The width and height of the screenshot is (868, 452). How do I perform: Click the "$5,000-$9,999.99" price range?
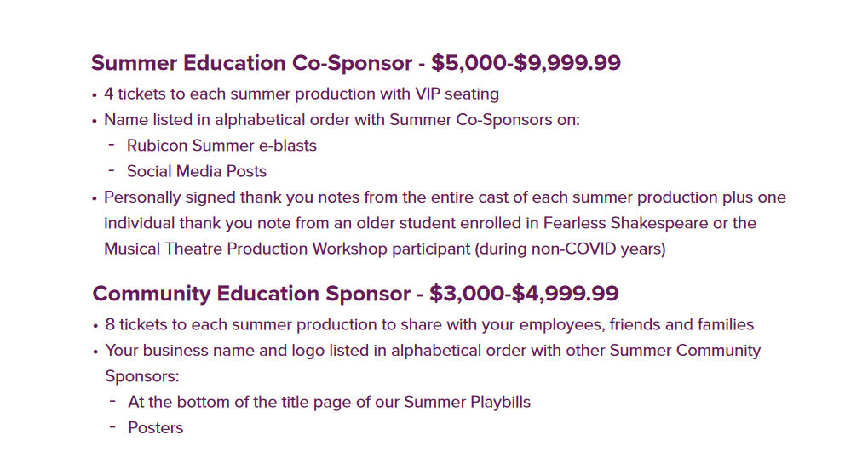click(x=526, y=63)
